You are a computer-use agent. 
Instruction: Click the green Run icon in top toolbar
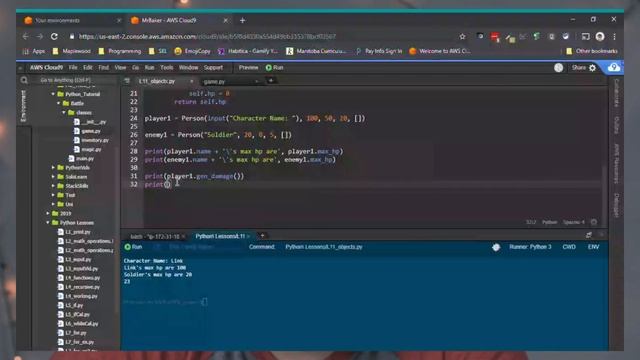click(269, 68)
